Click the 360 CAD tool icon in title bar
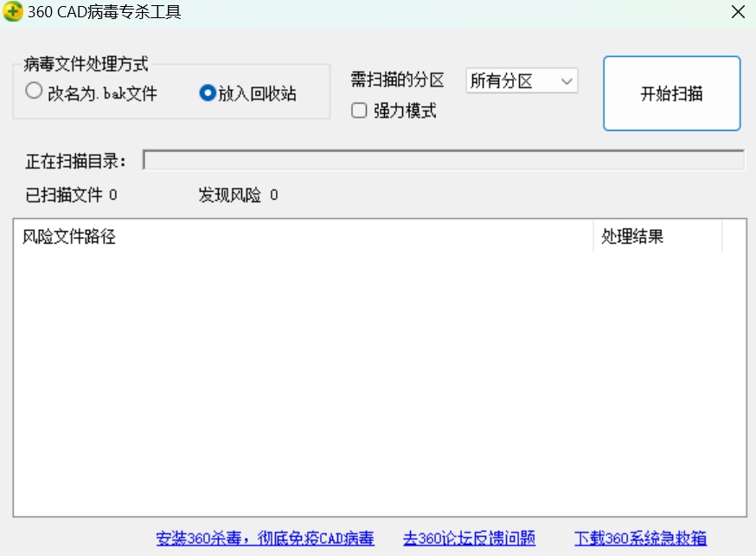This screenshot has width=756, height=556. 13,12
